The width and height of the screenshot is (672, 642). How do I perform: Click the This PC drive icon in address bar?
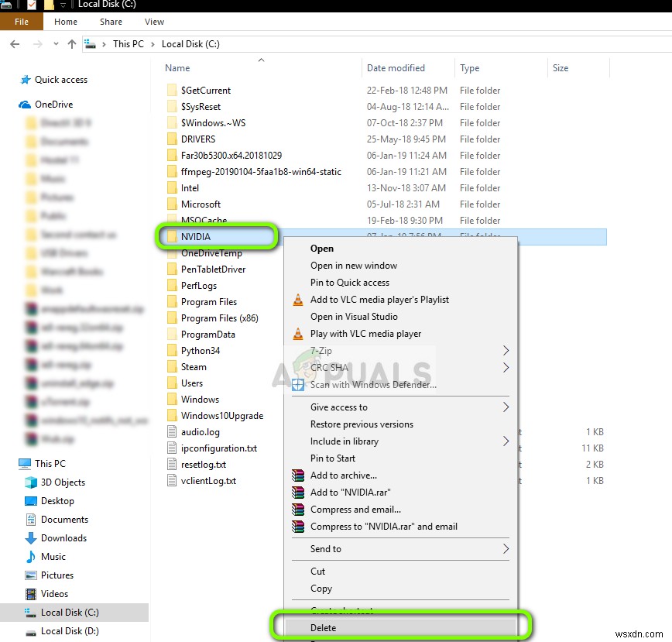pyautogui.click(x=91, y=44)
